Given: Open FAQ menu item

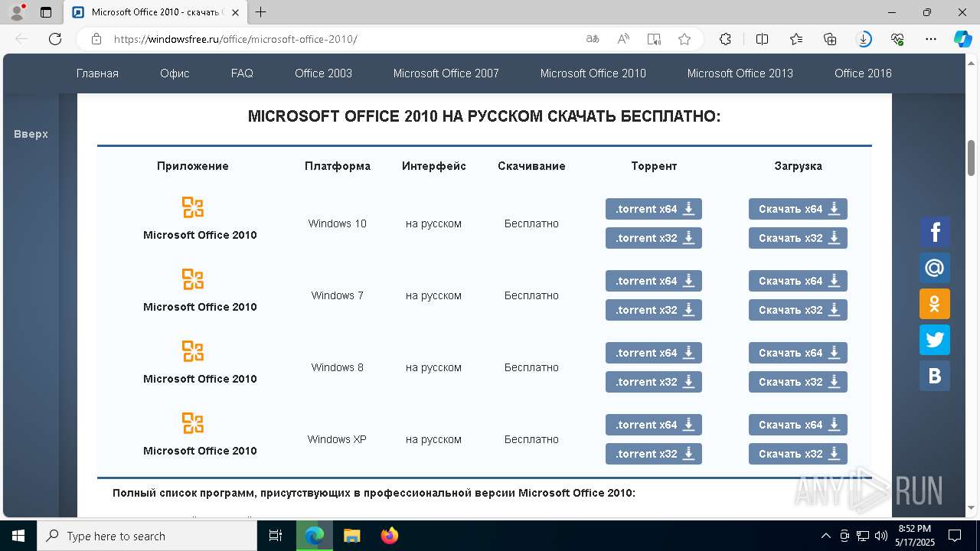Looking at the screenshot, I should click(242, 73).
